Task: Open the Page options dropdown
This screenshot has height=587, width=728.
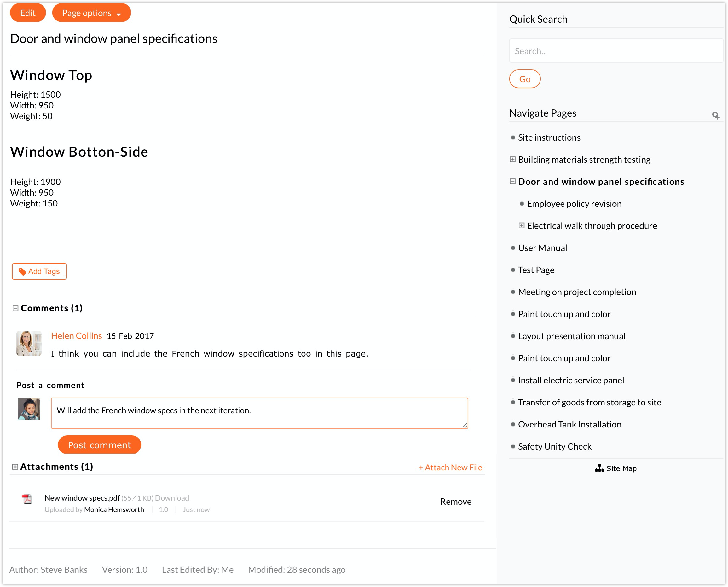Action: (92, 13)
